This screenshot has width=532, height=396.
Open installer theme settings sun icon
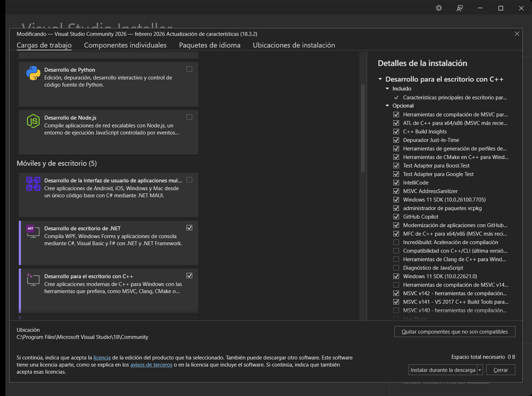point(439,8)
